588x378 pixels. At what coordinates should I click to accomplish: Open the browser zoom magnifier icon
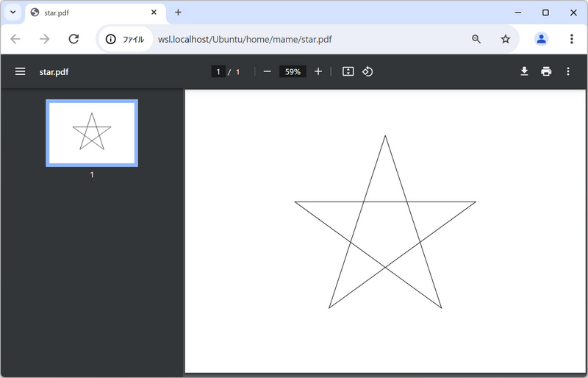(x=476, y=39)
